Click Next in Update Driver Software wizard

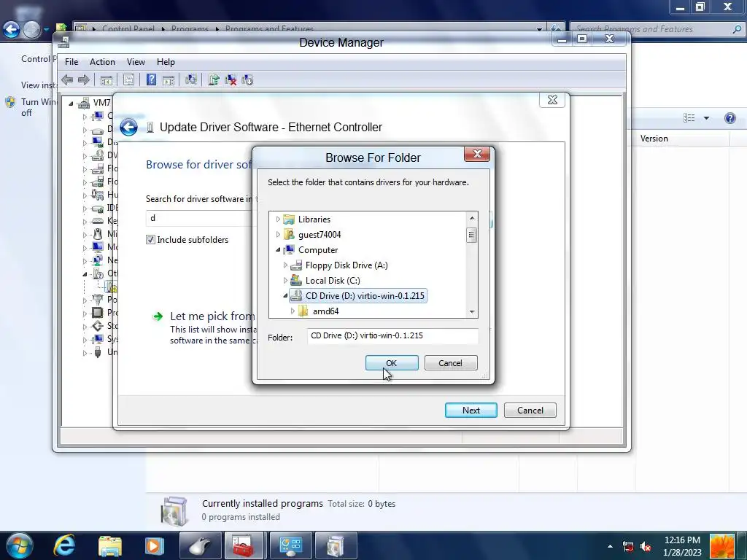pos(471,411)
